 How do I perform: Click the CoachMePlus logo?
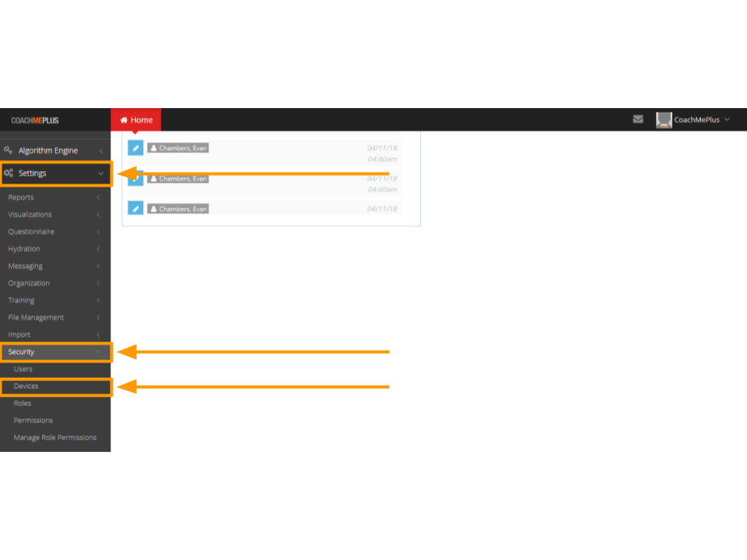click(35, 121)
